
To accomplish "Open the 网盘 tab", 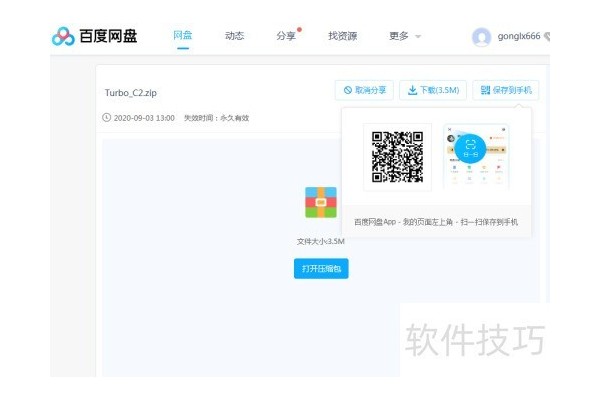I will pos(183,36).
